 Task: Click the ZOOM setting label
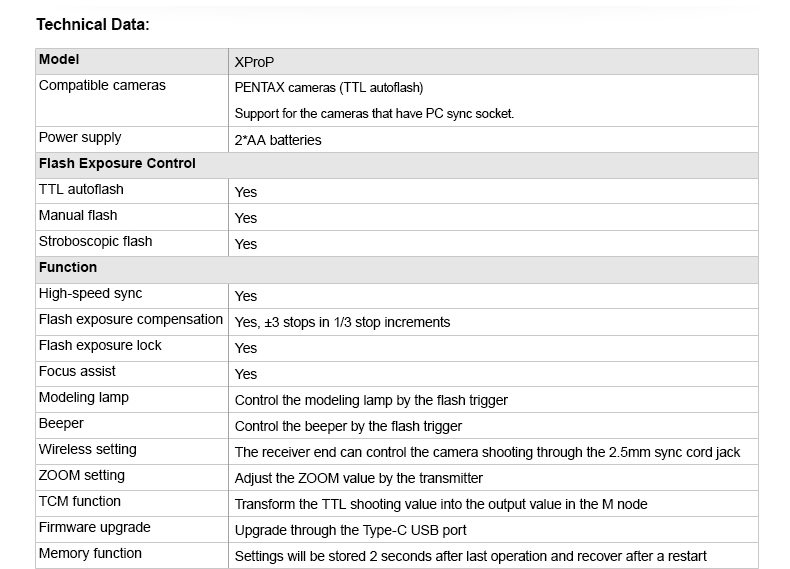pyautogui.click(x=81, y=476)
